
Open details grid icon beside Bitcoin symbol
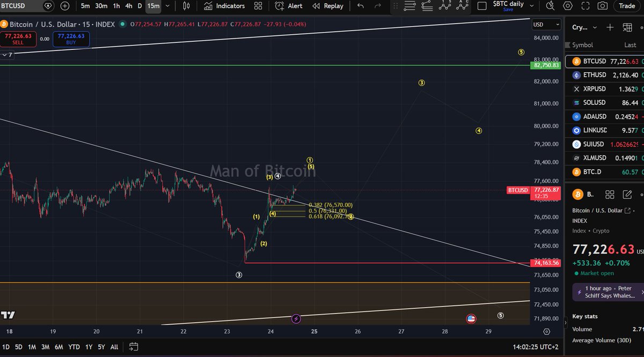(x=609, y=195)
